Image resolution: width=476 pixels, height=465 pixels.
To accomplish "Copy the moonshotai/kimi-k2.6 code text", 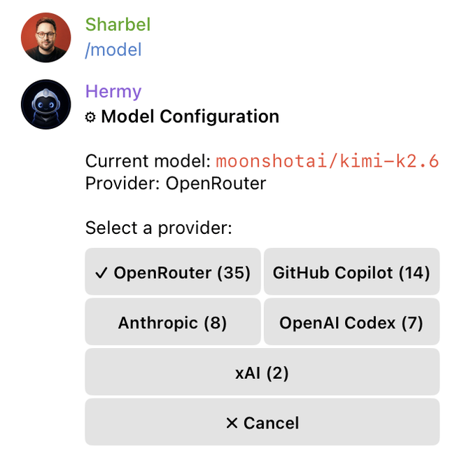I will (328, 161).
